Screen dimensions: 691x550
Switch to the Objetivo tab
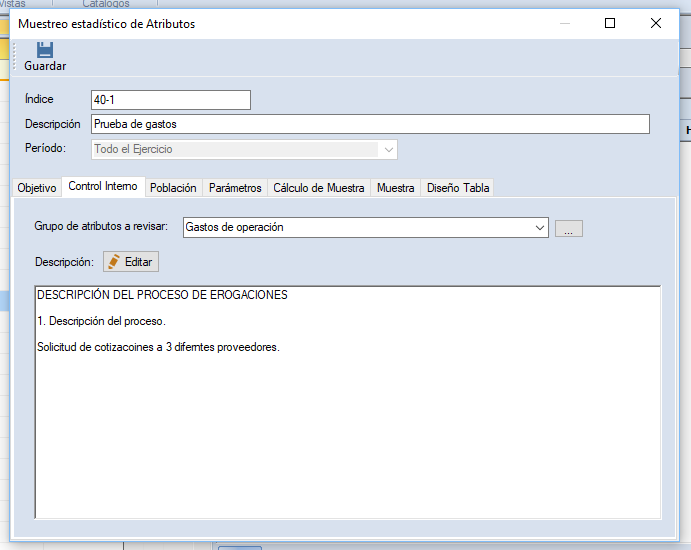click(37, 188)
